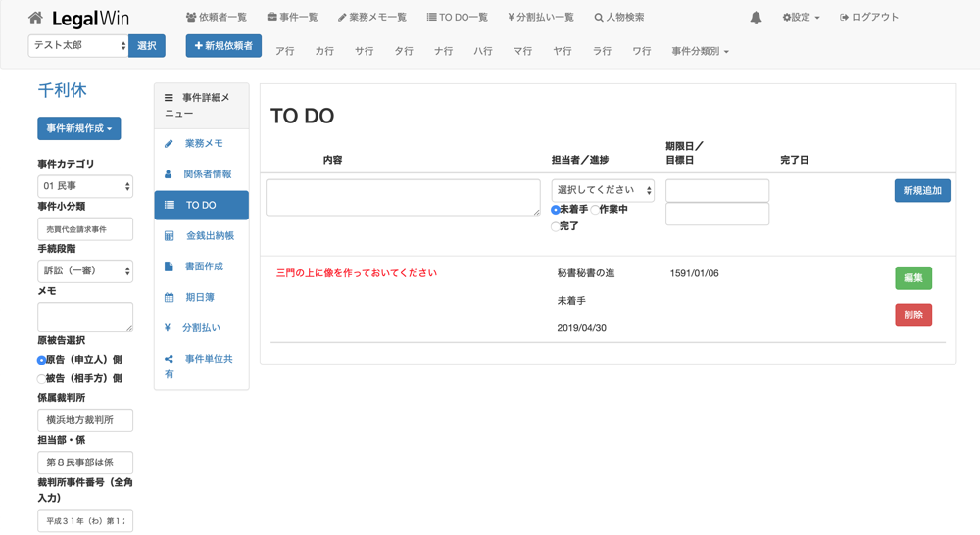
Task: Click the green 編集 button
Action: coord(912,278)
